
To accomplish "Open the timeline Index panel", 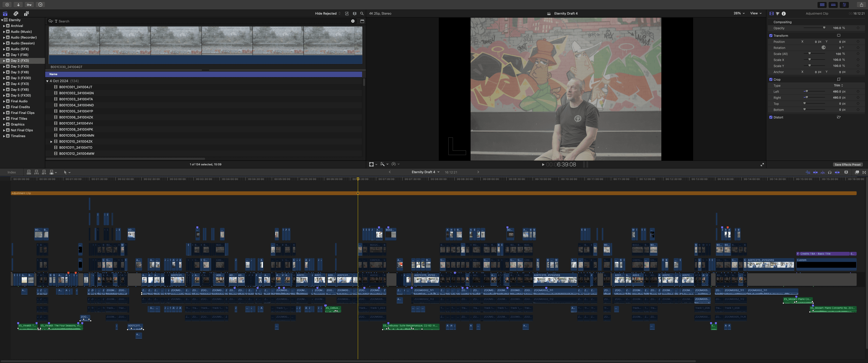I will (x=12, y=172).
